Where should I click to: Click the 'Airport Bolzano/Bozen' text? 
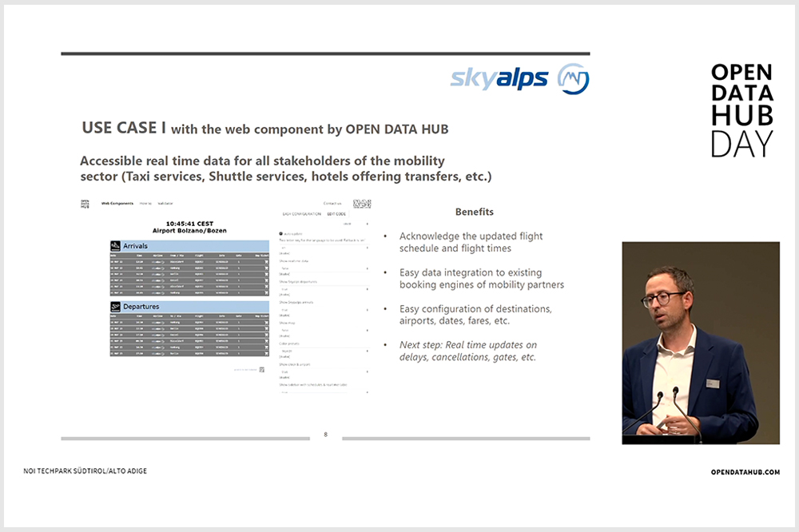(x=189, y=231)
